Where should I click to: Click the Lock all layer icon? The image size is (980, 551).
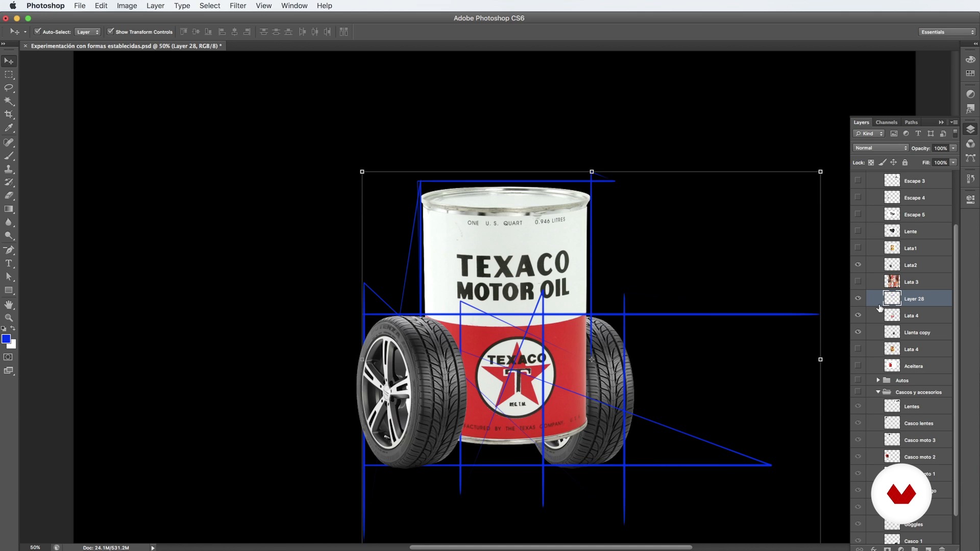point(905,163)
